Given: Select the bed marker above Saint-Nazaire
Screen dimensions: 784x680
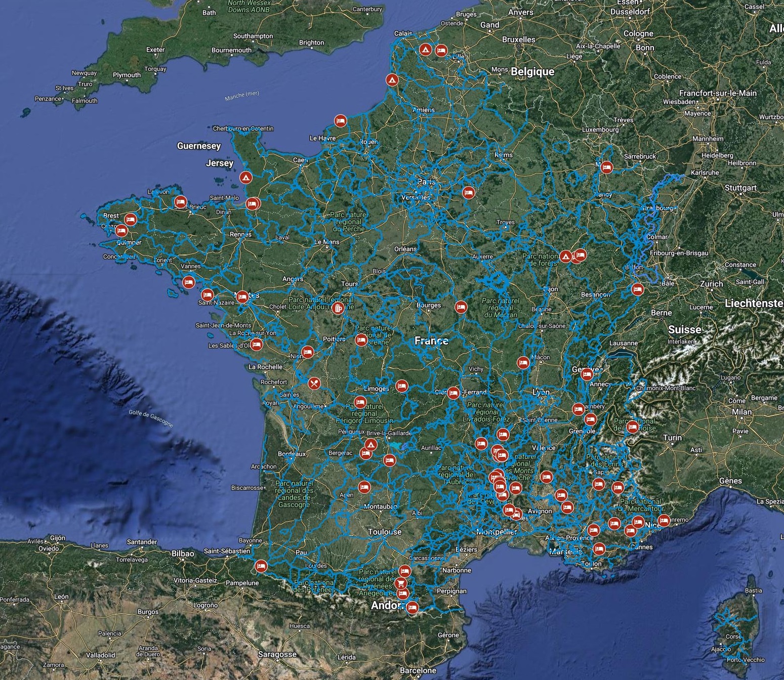Looking at the screenshot, I should (x=207, y=295).
